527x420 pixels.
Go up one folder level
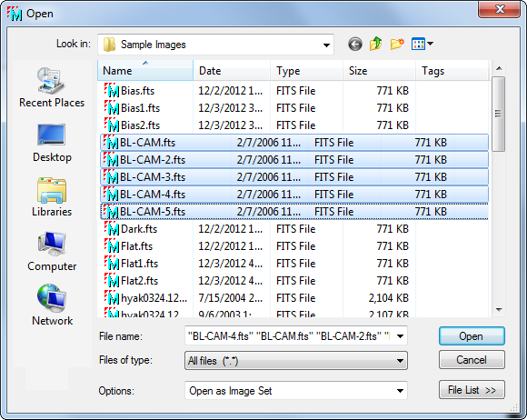coord(376,44)
